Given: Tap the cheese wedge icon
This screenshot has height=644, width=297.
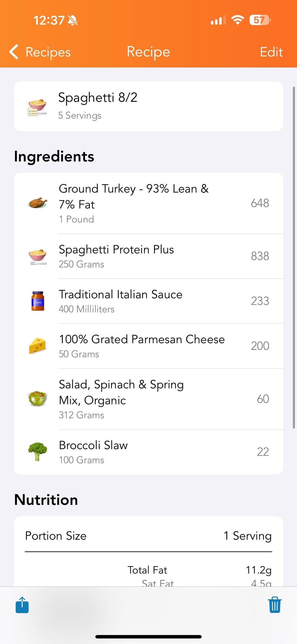Looking at the screenshot, I should point(38,346).
